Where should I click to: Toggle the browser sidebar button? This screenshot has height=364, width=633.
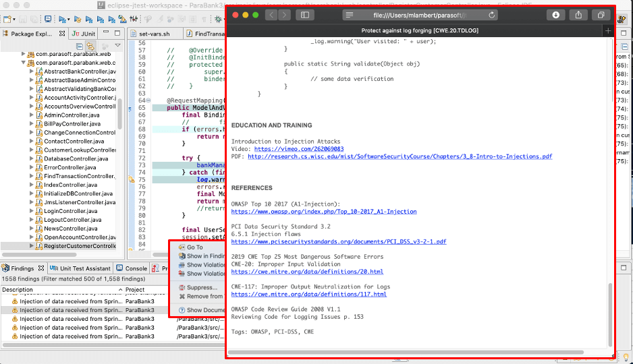(305, 15)
